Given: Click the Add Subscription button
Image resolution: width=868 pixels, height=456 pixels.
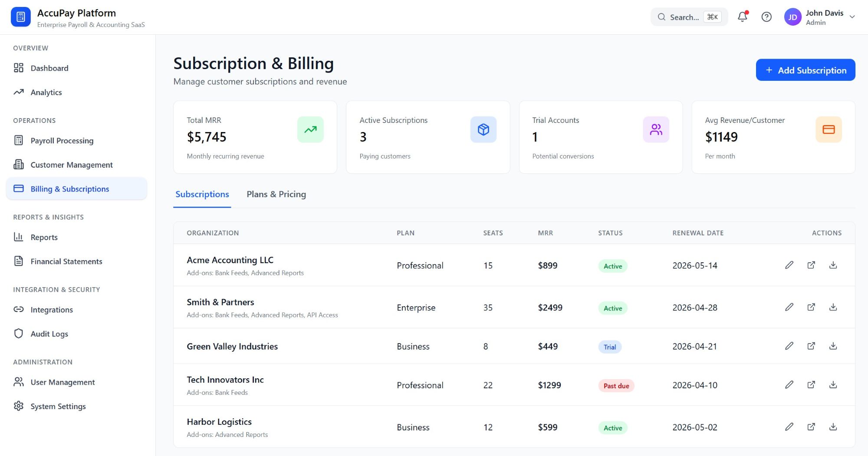Looking at the screenshot, I should pyautogui.click(x=806, y=70).
